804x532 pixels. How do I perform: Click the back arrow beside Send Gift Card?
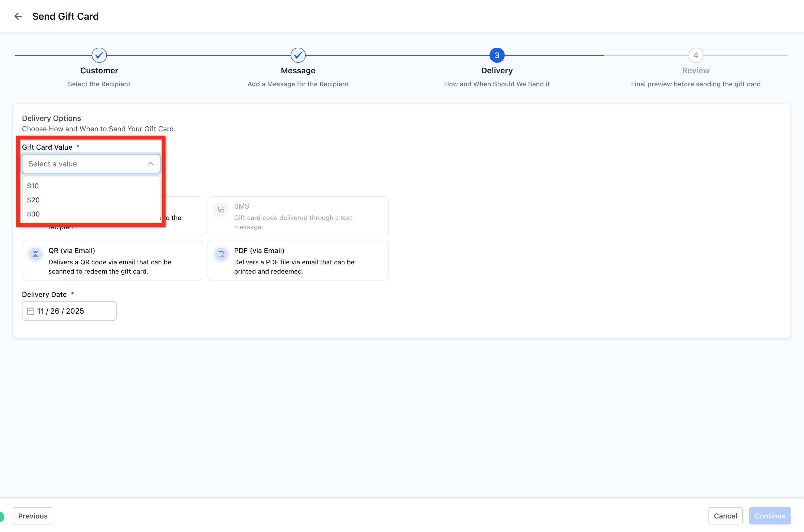coord(18,16)
